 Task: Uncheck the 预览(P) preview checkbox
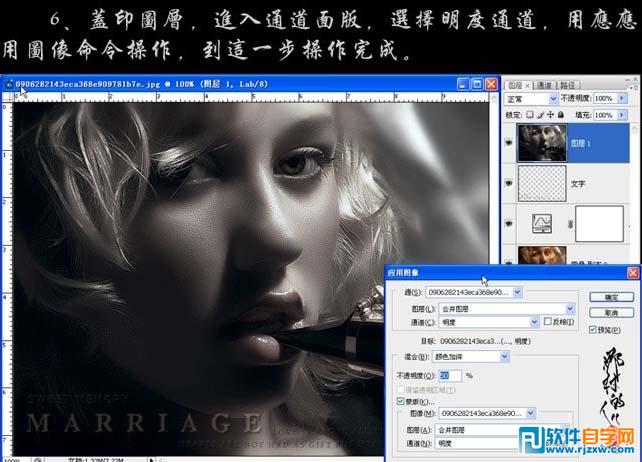(x=592, y=329)
